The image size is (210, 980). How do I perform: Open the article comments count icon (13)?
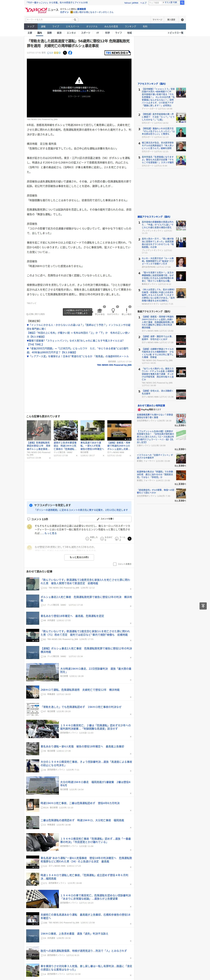50,53
